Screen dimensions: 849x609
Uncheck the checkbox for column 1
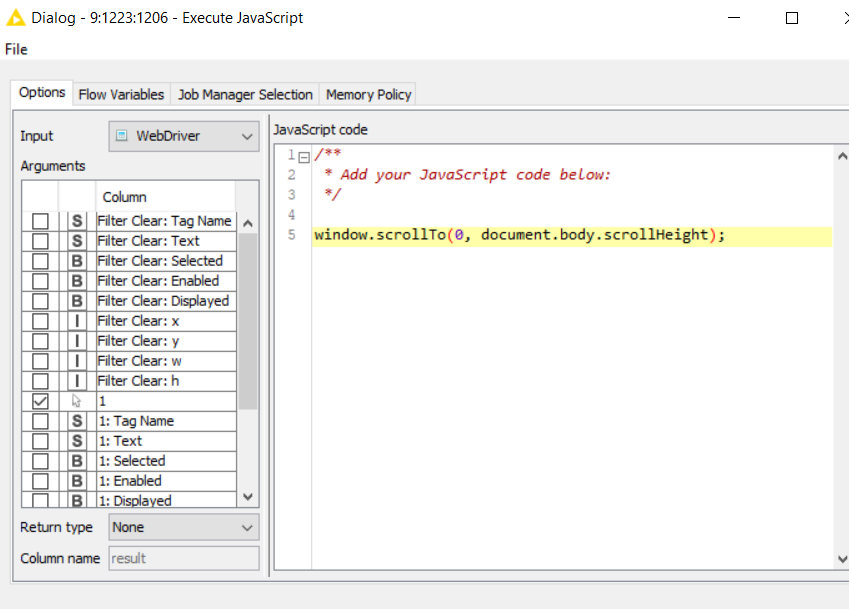pyautogui.click(x=40, y=401)
